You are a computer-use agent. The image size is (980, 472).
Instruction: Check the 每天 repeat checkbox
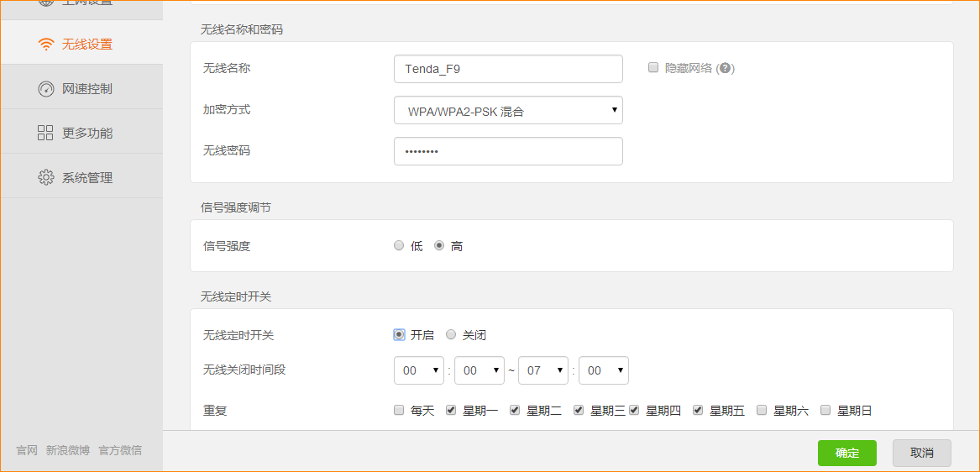click(399, 411)
